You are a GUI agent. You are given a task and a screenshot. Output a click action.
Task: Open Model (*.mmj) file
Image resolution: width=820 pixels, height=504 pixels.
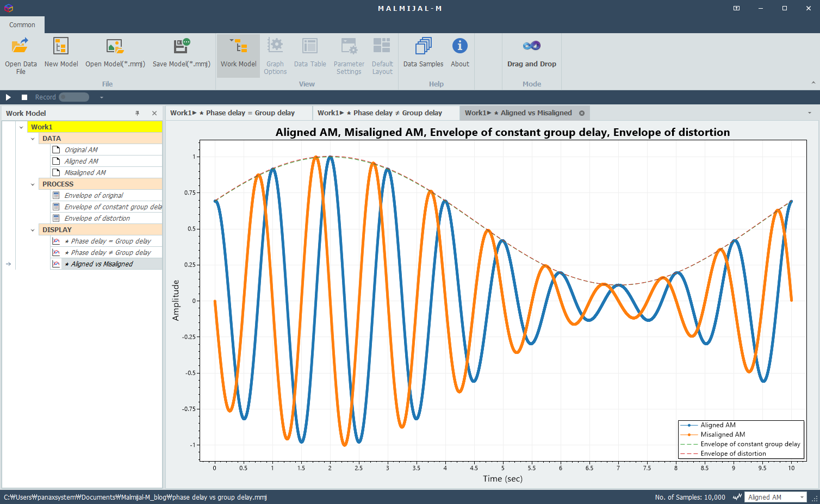tap(115, 53)
